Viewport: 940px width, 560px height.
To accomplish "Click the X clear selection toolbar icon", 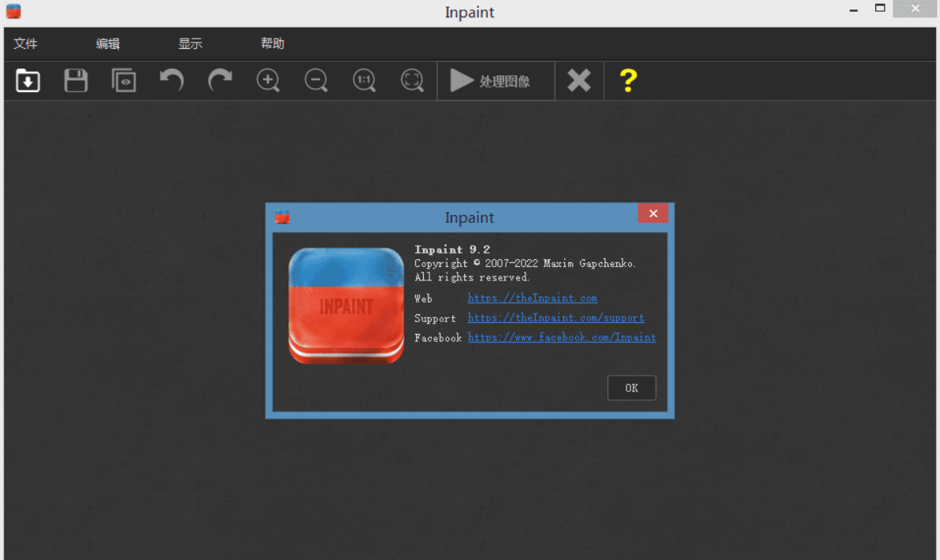I will [x=579, y=80].
